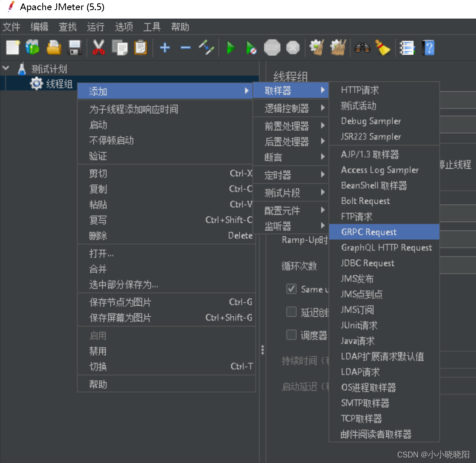Image resolution: width=476 pixels, height=463 pixels.
Task: Open the 运行 menu
Action: 96,27
